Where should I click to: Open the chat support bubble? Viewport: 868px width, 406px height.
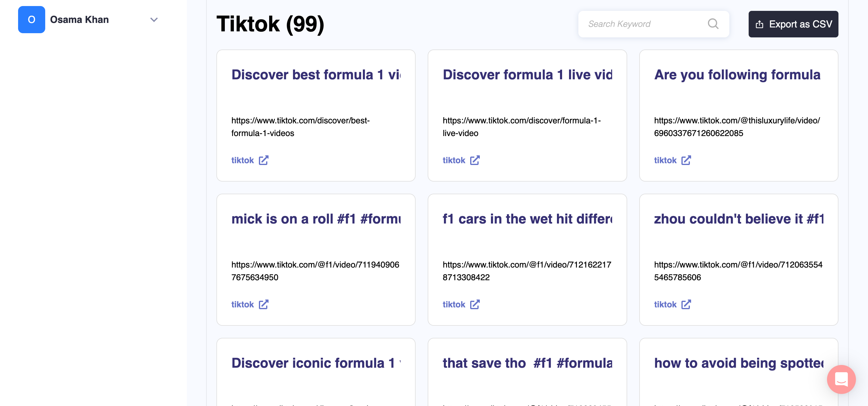(x=841, y=379)
